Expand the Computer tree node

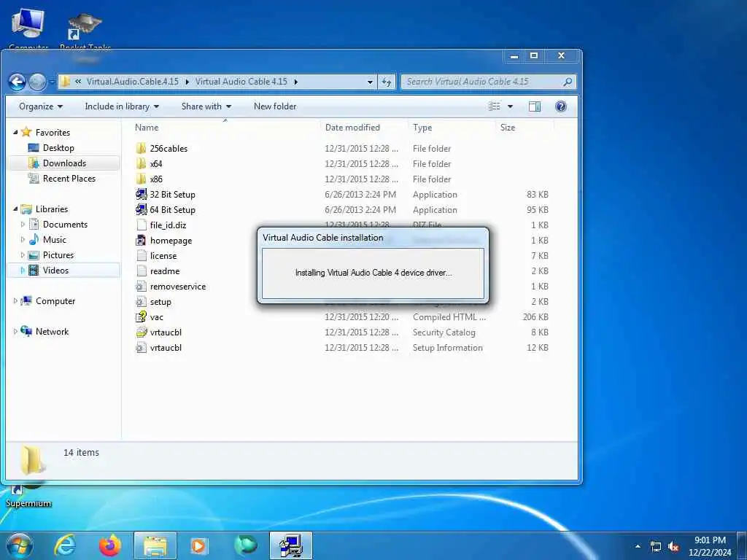coord(15,301)
